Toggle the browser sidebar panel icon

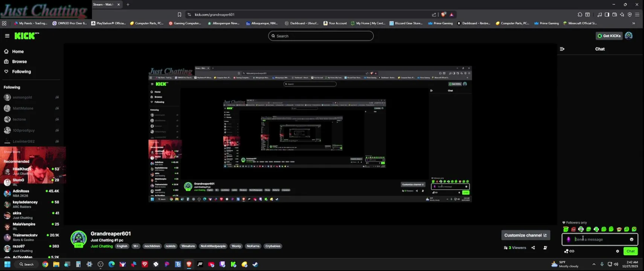tap(607, 15)
